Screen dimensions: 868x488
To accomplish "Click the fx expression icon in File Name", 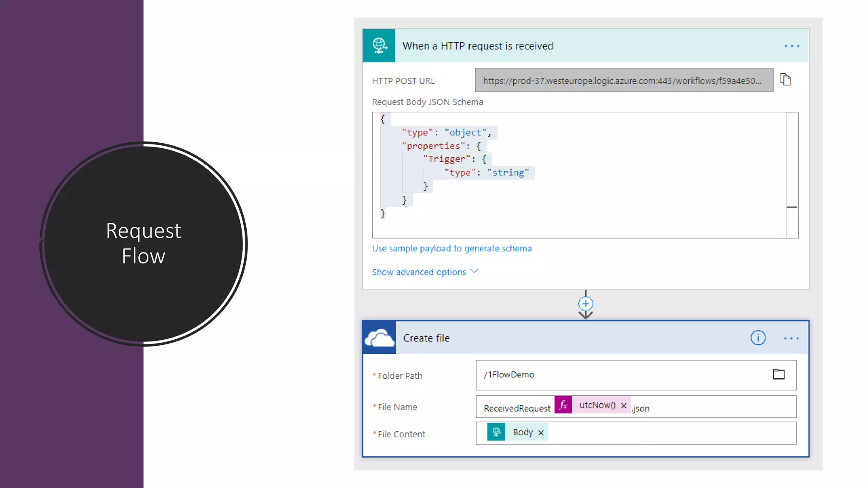I will coord(563,405).
